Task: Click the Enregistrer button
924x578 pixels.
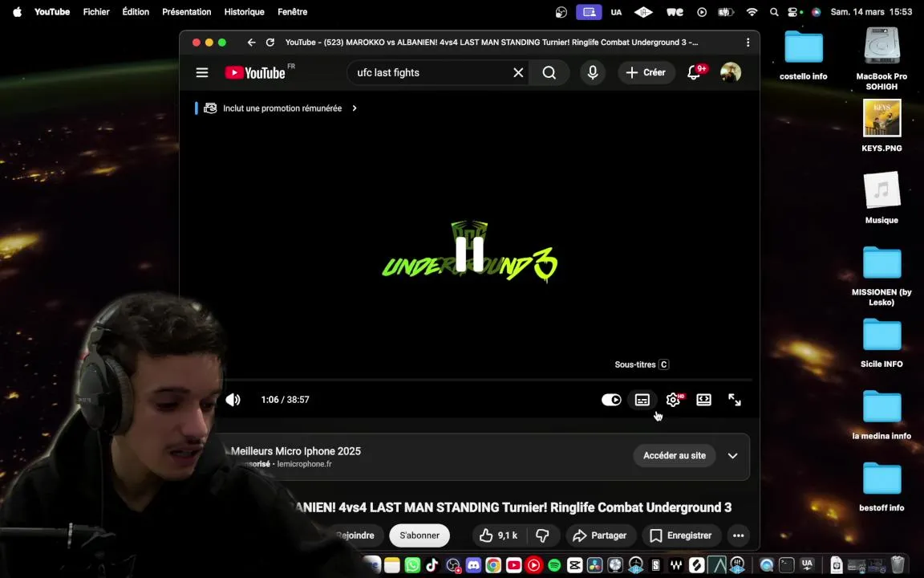Action: click(x=681, y=535)
